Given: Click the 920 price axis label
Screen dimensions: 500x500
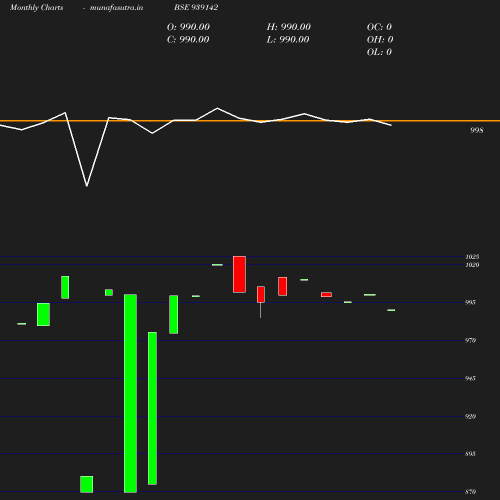Looking at the screenshot, I should click(x=470, y=416).
